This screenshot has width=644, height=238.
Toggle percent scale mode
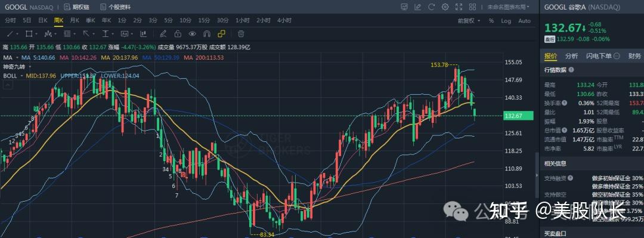point(491,20)
